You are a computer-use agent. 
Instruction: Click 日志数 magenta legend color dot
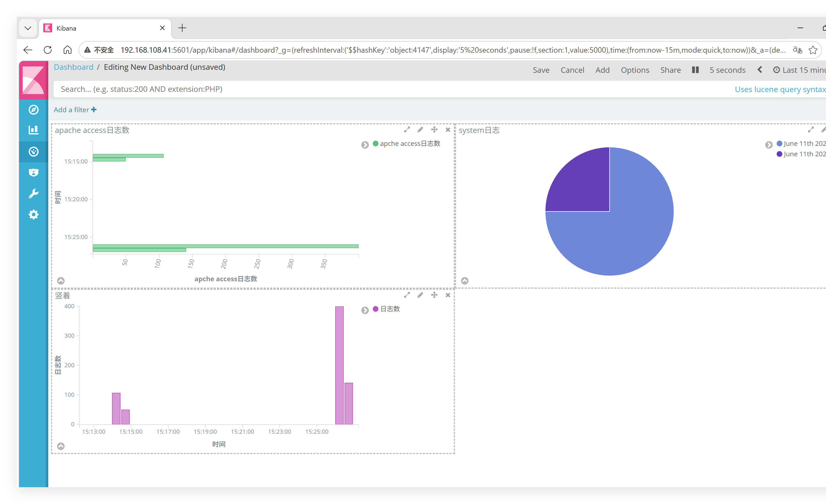[376, 309]
